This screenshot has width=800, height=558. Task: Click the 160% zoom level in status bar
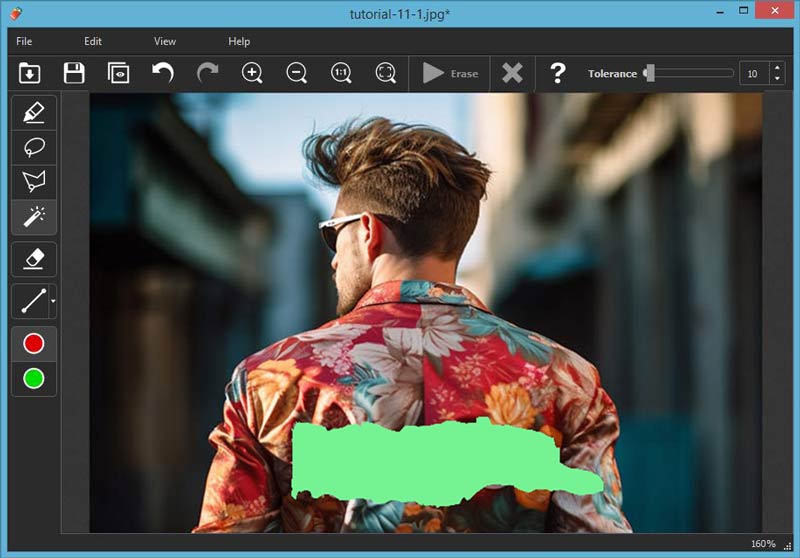coord(763,544)
